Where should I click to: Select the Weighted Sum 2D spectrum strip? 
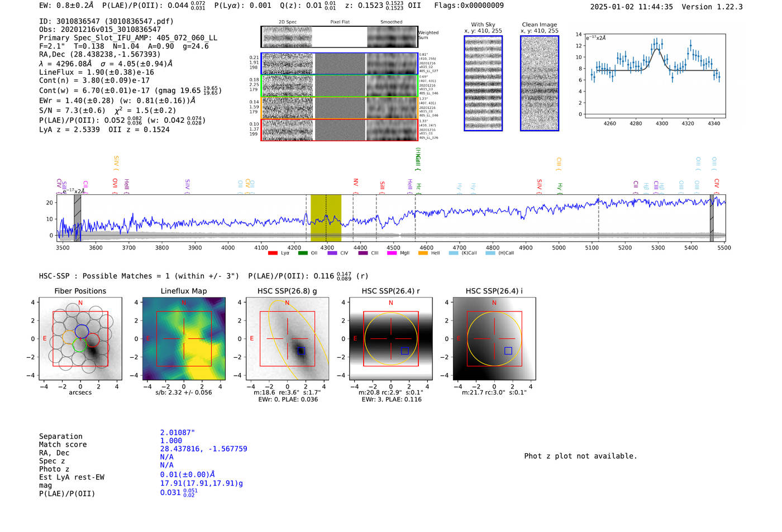[x=339, y=37]
